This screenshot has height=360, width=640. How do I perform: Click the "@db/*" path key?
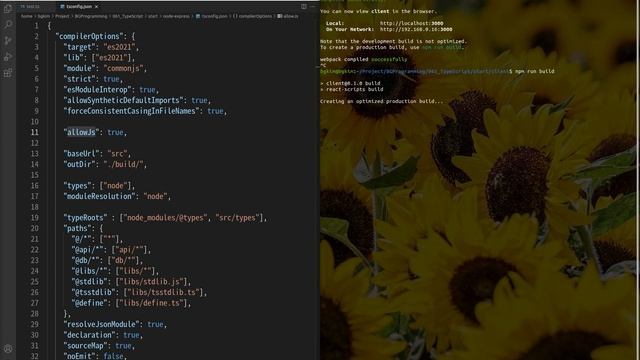(87, 260)
